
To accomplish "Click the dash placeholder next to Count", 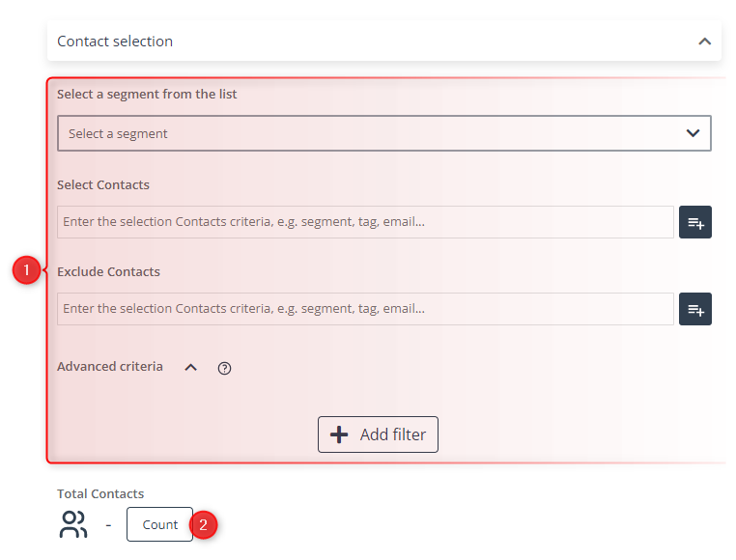I will [108, 525].
